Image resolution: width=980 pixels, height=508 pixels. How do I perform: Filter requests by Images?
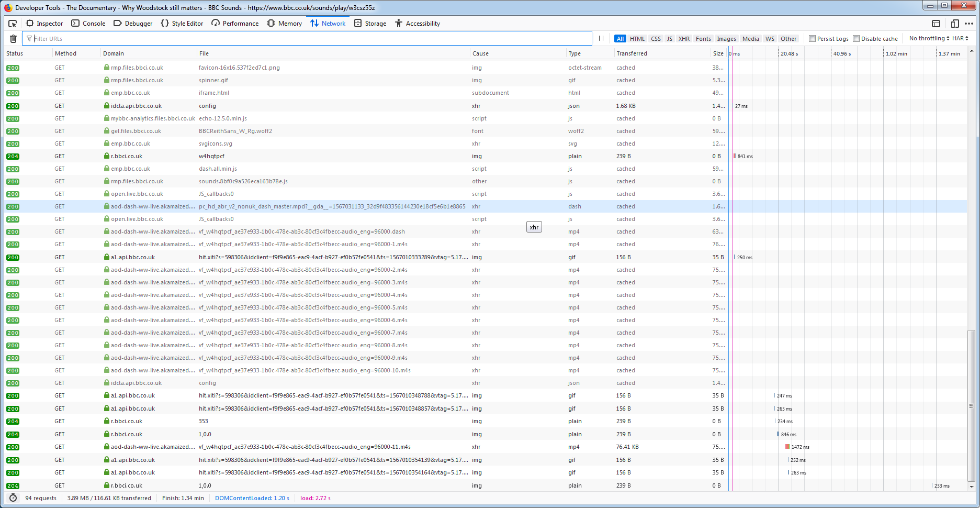[726, 39]
